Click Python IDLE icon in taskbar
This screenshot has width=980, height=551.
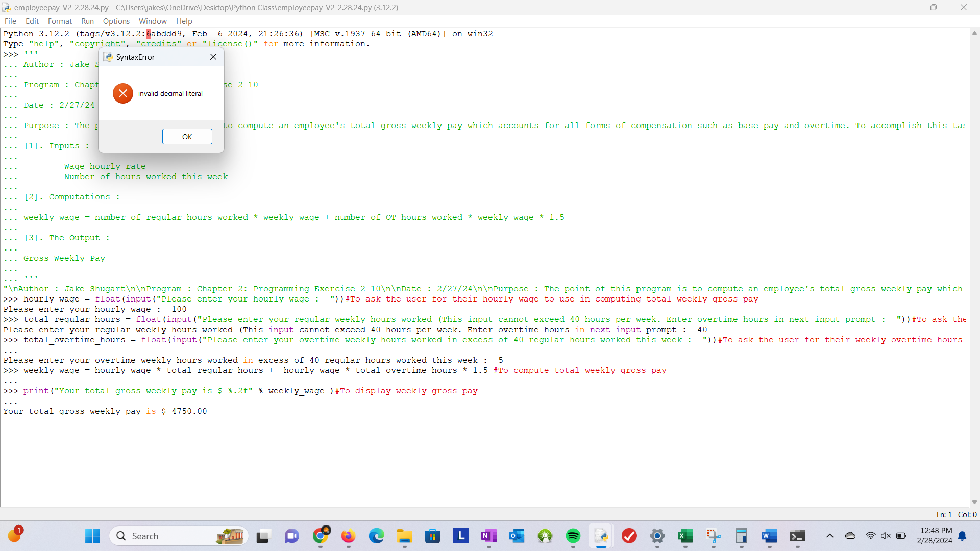click(601, 536)
